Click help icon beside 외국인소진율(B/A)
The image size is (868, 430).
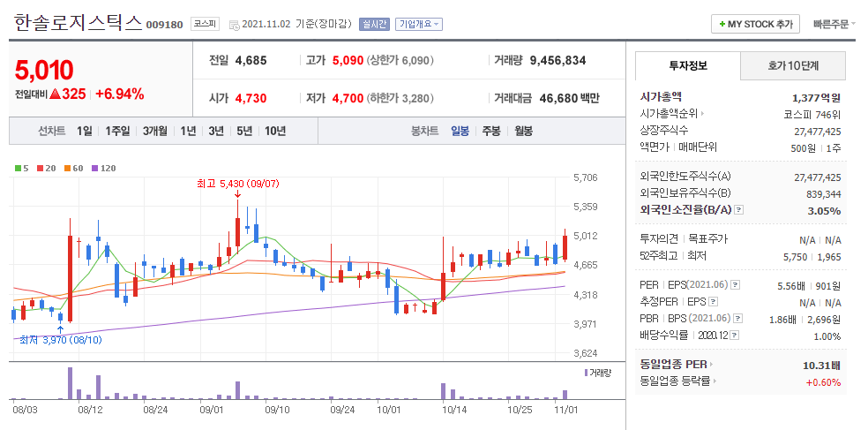pyautogui.click(x=739, y=210)
